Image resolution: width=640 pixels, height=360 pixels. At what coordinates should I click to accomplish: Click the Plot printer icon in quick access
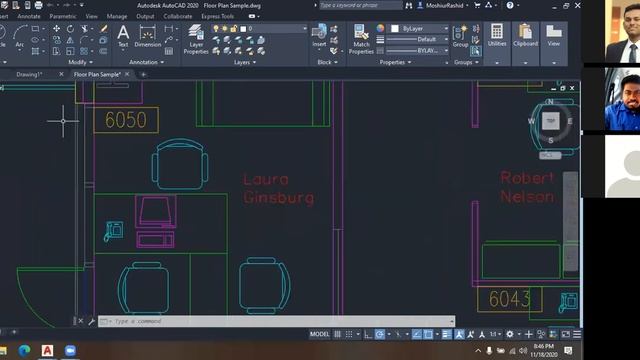coord(38,5)
